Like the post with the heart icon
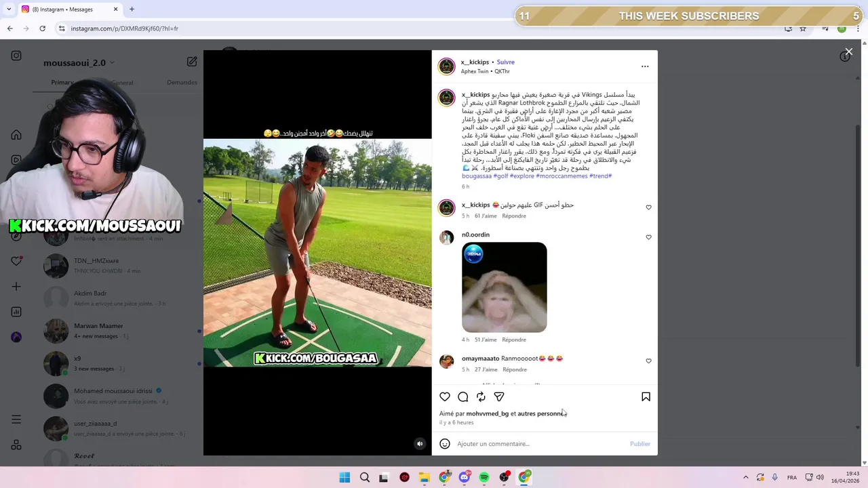This screenshot has height=488, width=868. (x=445, y=396)
